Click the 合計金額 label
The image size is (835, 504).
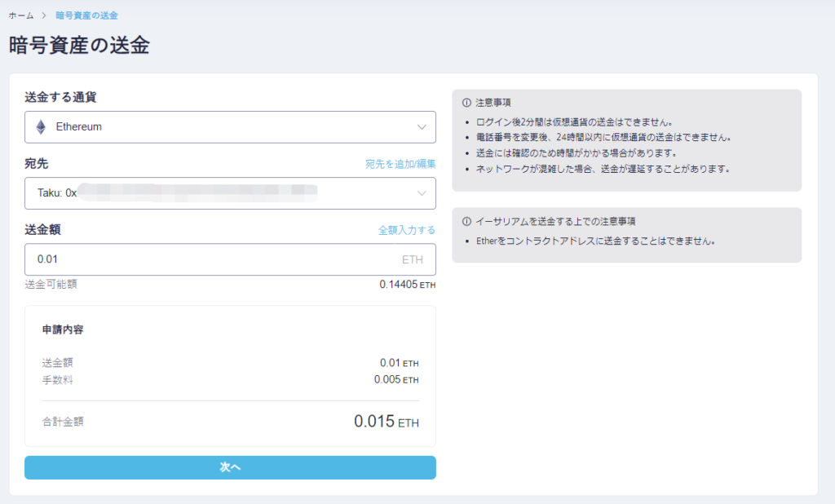(63, 422)
